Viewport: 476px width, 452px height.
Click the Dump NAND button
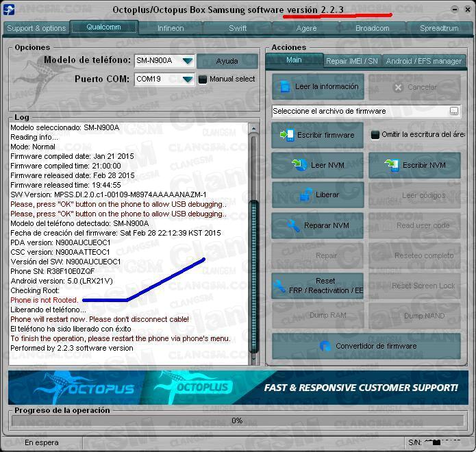point(414,316)
